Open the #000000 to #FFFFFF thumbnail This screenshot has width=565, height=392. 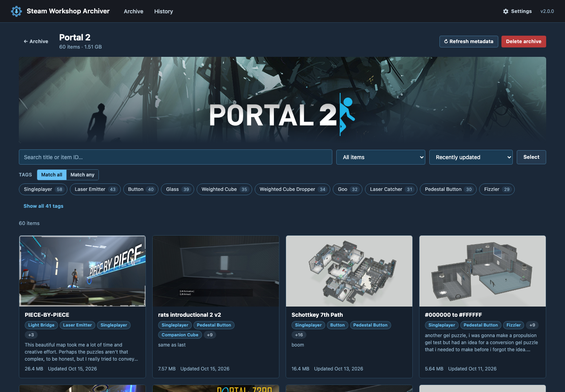[x=483, y=271]
